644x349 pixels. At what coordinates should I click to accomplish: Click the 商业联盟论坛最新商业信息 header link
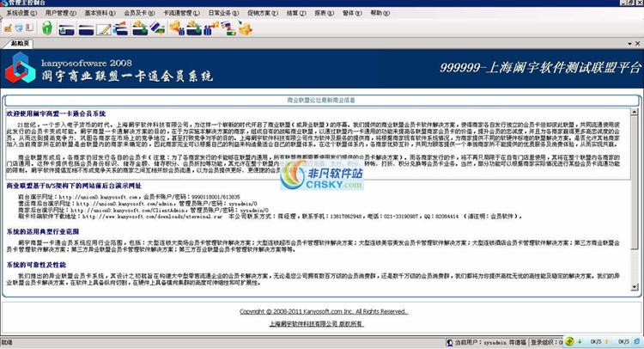click(321, 100)
